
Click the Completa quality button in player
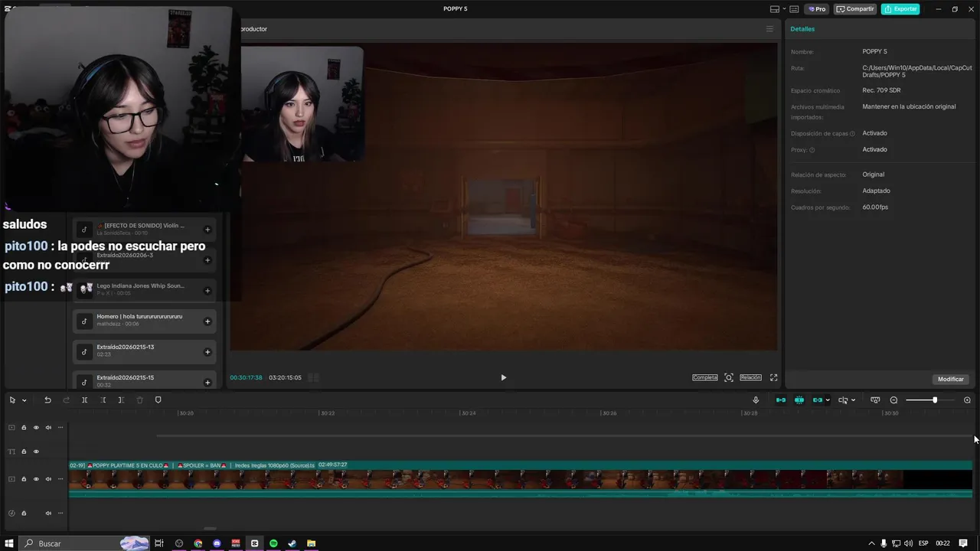point(705,377)
